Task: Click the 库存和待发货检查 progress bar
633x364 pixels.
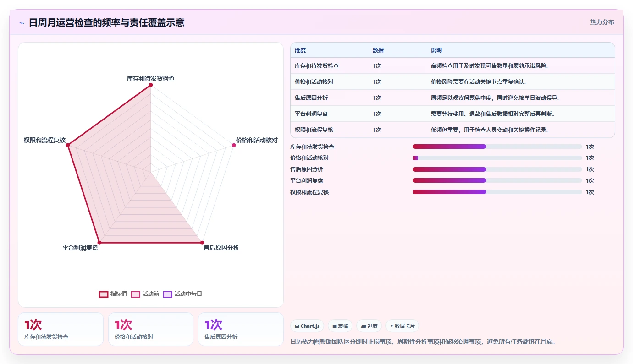Action: [497, 147]
